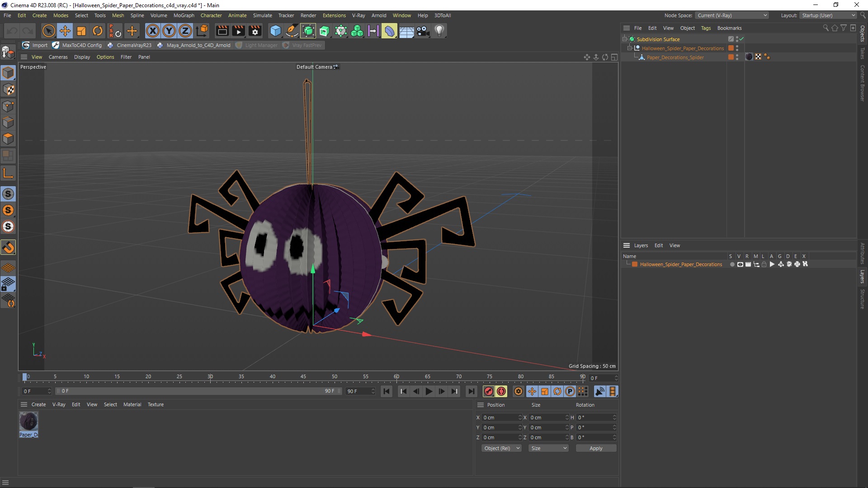The width and height of the screenshot is (868, 488).
Task: Toggle layer visibility eye for Halloween_Spider_Paper_Decorations
Action: click(740, 264)
